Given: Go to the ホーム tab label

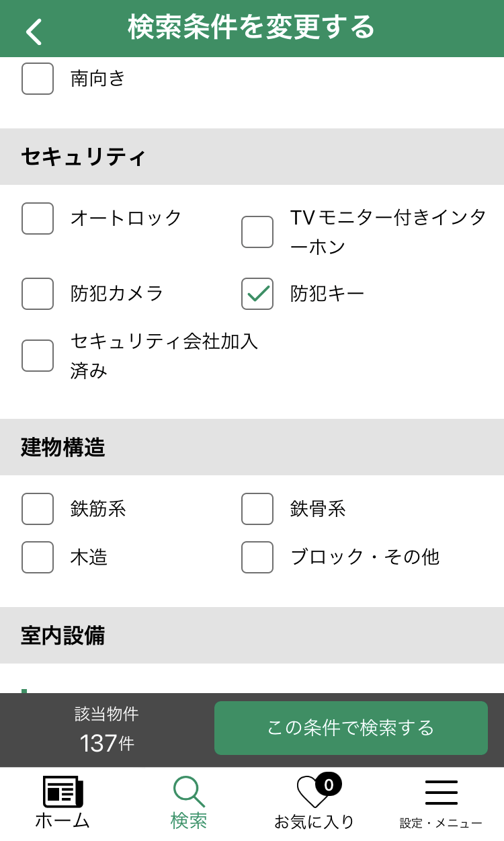Looking at the screenshot, I should [x=62, y=820].
